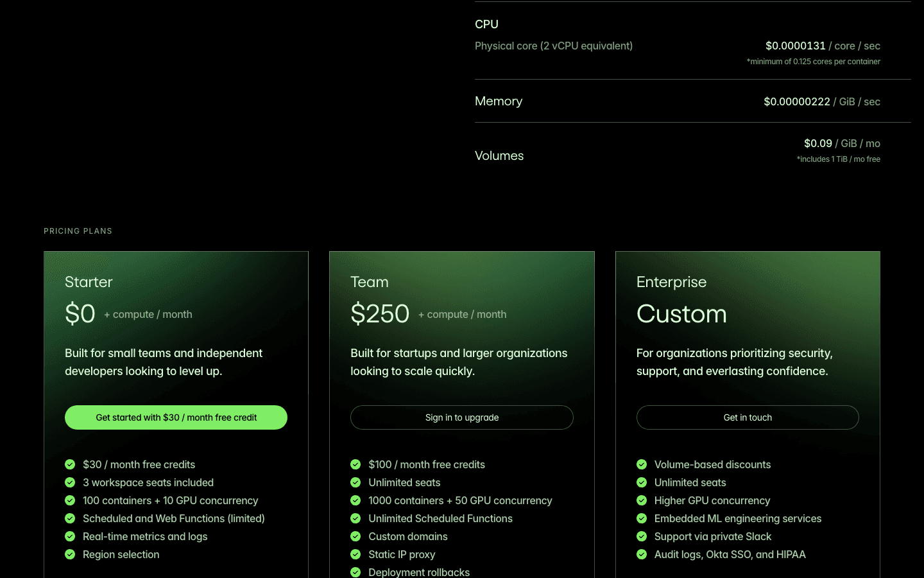This screenshot has width=924, height=578.
Task: Click the $0 Starter price
Action: tap(80, 314)
